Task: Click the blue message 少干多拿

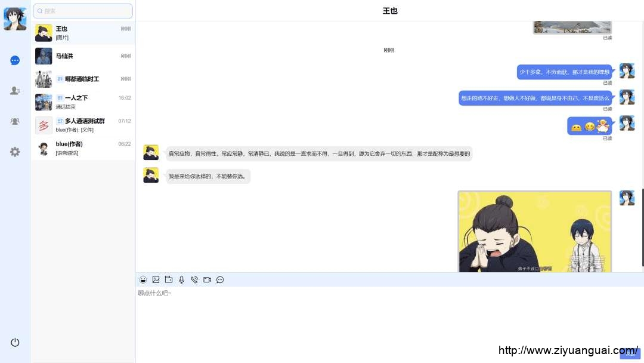Action: tap(564, 72)
